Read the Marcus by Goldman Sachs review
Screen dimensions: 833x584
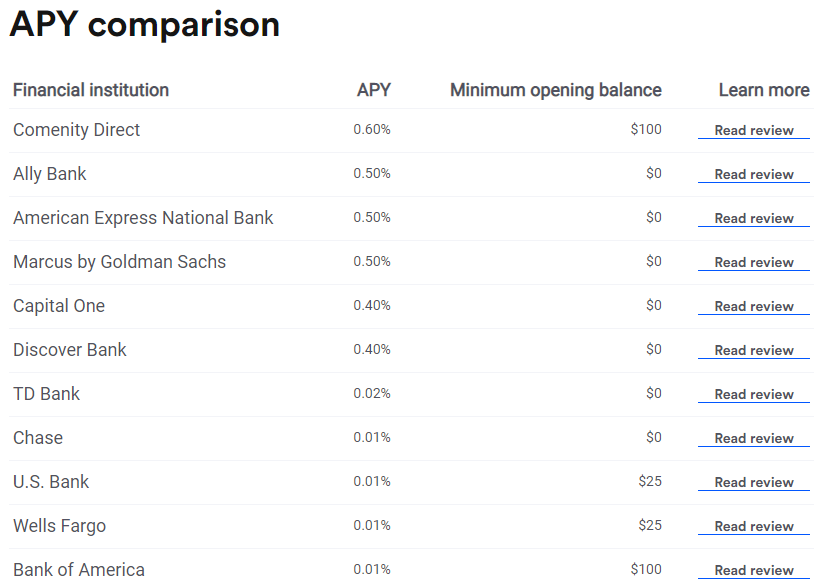(753, 262)
